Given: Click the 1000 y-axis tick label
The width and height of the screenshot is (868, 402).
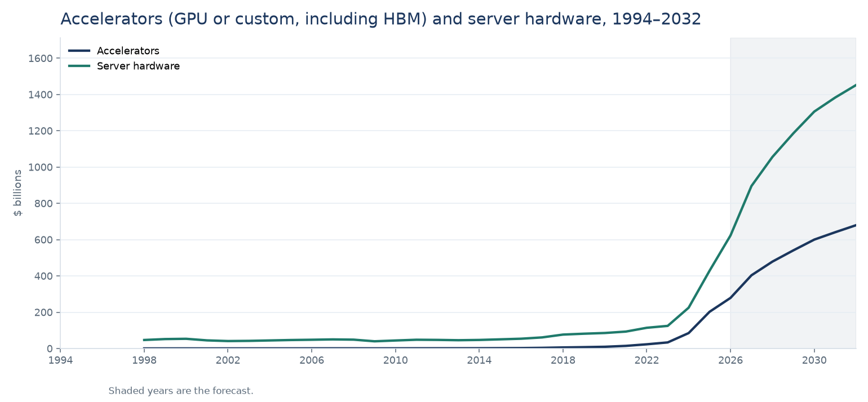Looking at the screenshot, I should [41, 167].
